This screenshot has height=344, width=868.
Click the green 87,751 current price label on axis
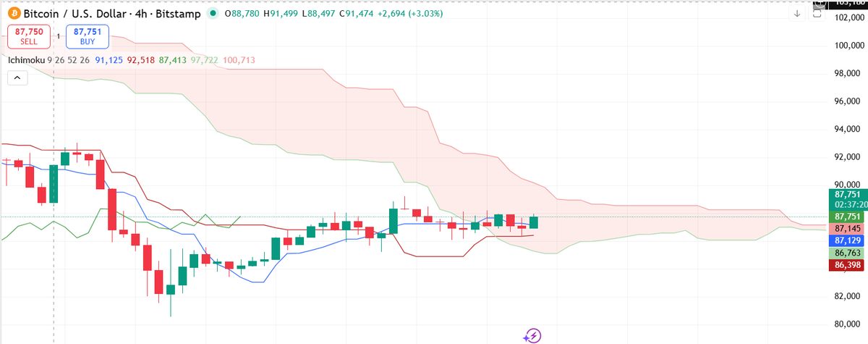point(847,194)
